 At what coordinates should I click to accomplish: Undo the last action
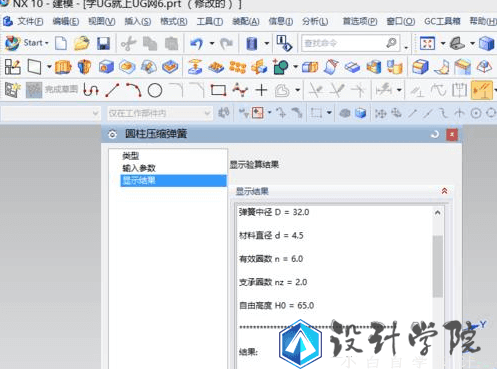point(197,43)
